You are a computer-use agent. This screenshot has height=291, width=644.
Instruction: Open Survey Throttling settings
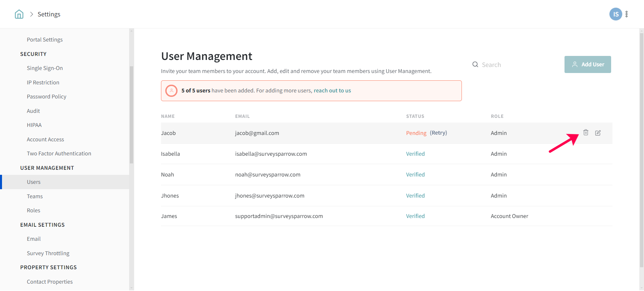(x=48, y=253)
